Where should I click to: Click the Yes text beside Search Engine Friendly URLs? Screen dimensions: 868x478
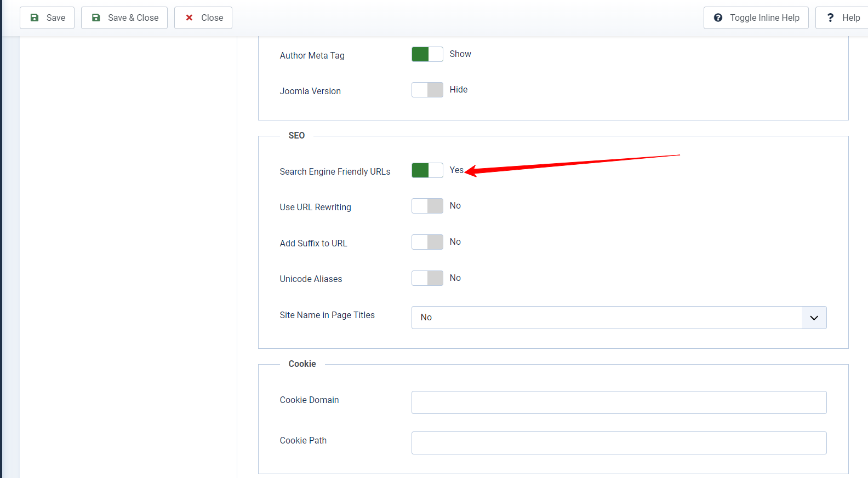[456, 170]
